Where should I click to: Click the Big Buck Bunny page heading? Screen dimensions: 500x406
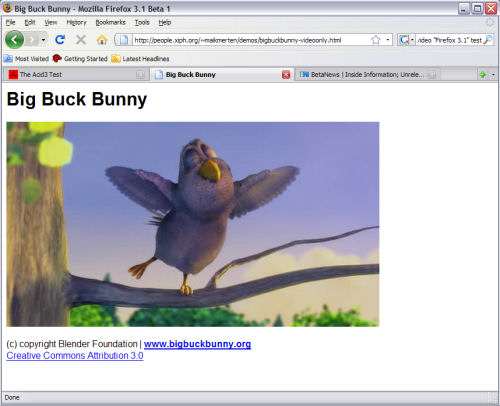pos(77,99)
